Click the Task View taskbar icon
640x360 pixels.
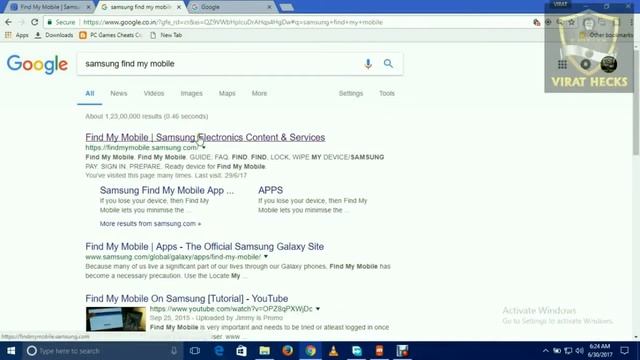[x=195, y=351]
